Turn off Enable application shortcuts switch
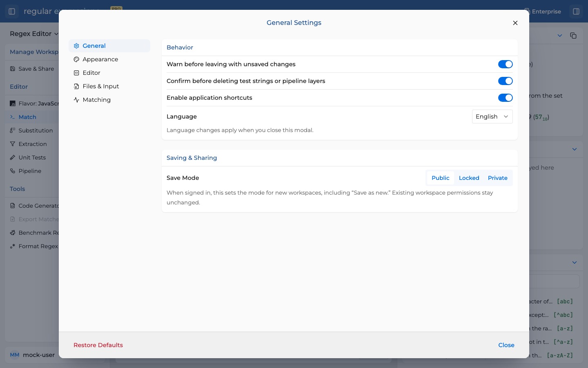 [506, 98]
